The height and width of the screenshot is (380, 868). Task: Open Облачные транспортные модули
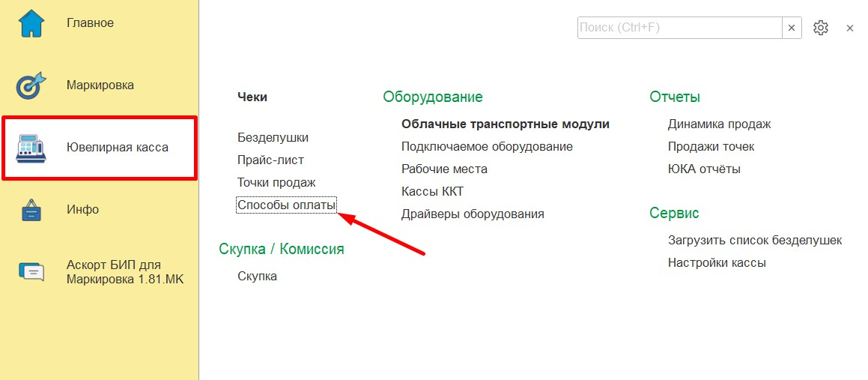pos(506,124)
